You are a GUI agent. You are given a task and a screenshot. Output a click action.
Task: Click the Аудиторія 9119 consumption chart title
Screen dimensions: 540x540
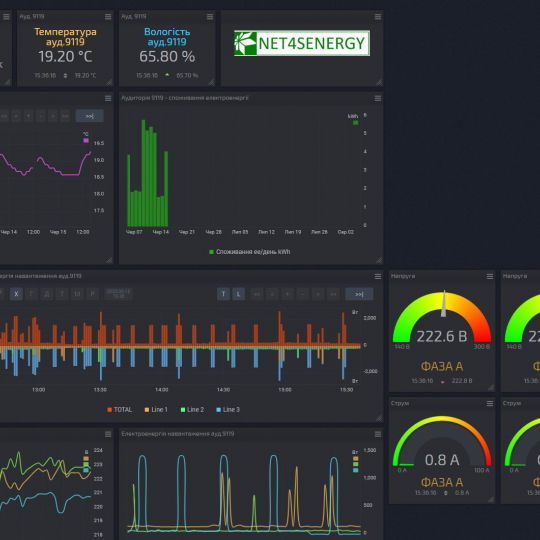click(x=185, y=98)
